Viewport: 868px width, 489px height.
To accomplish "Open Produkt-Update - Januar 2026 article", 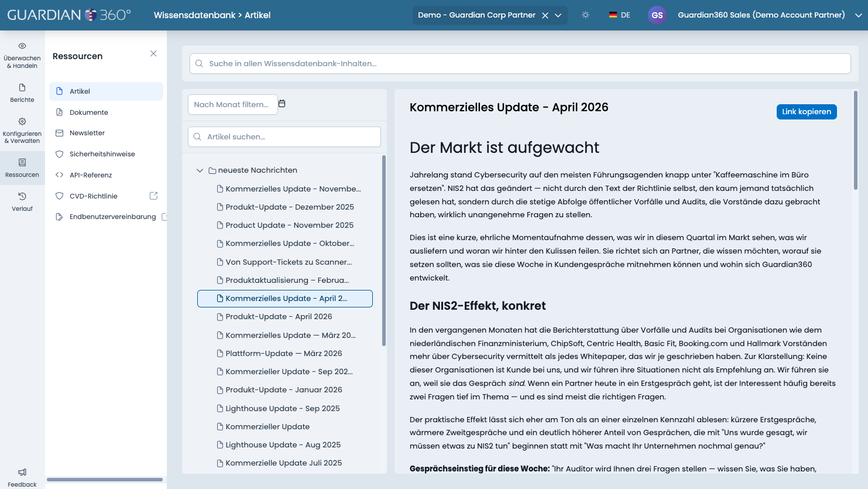I will pyautogui.click(x=285, y=389).
